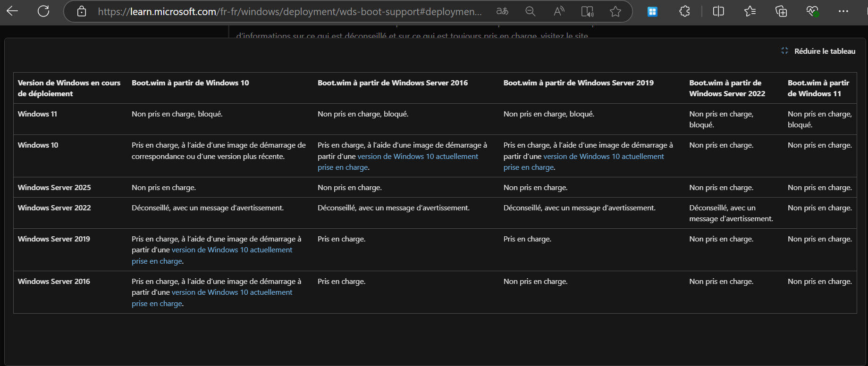The image size is (868, 366).
Task: Click Windows 11 row cell under Windows 11 boot.wim
Action: pyautogui.click(x=820, y=119)
